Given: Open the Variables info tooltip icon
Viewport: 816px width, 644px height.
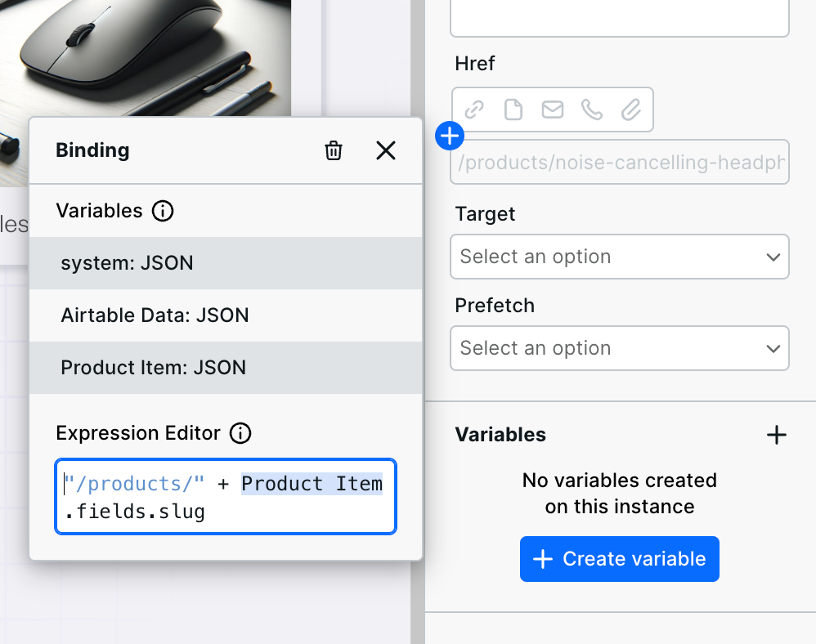Looking at the screenshot, I should pyautogui.click(x=163, y=211).
